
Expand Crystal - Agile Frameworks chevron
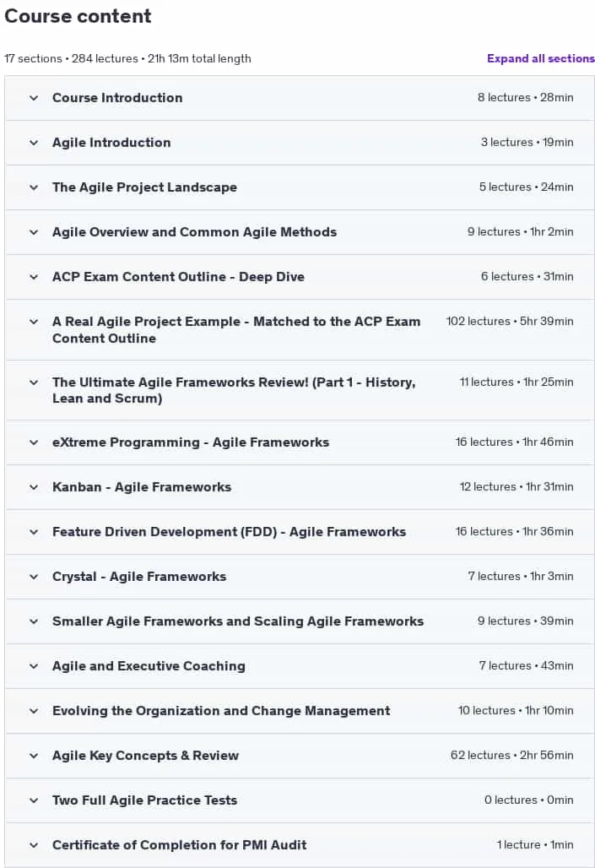click(34, 577)
